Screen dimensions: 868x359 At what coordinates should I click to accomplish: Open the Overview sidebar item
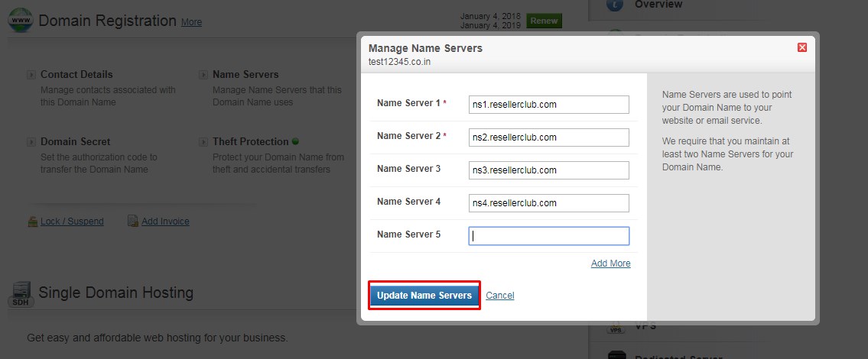coord(658,5)
